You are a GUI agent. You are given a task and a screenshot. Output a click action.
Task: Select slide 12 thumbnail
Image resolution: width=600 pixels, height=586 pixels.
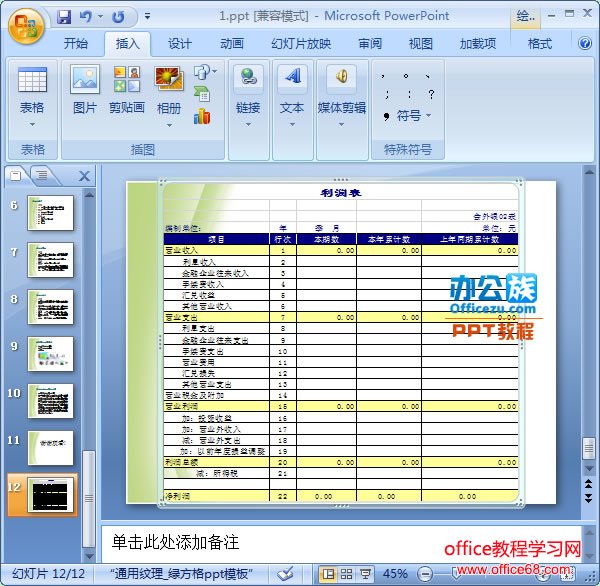click(x=51, y=495)
